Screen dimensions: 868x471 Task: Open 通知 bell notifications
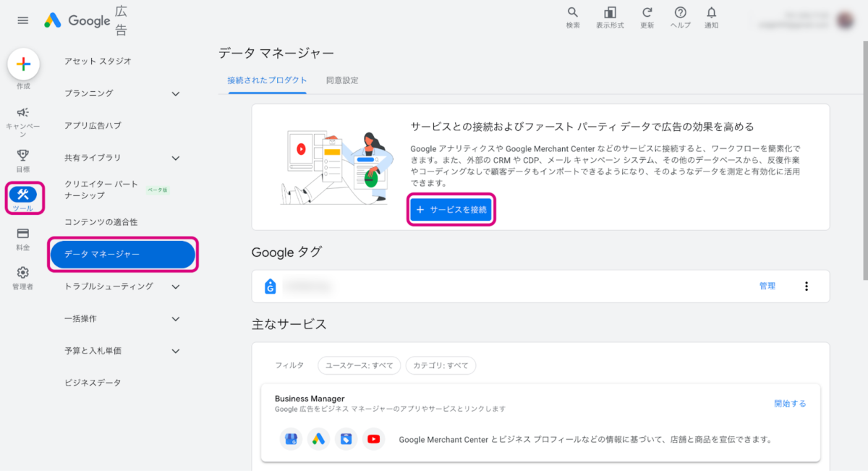pyautogui.click(x=712, y=13)
